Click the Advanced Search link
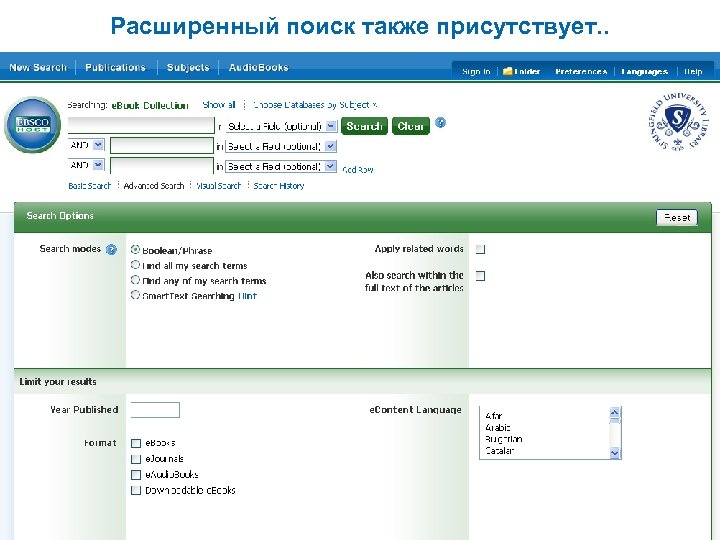The width and height of the screenshot is (720, 540). click(154, 186)
